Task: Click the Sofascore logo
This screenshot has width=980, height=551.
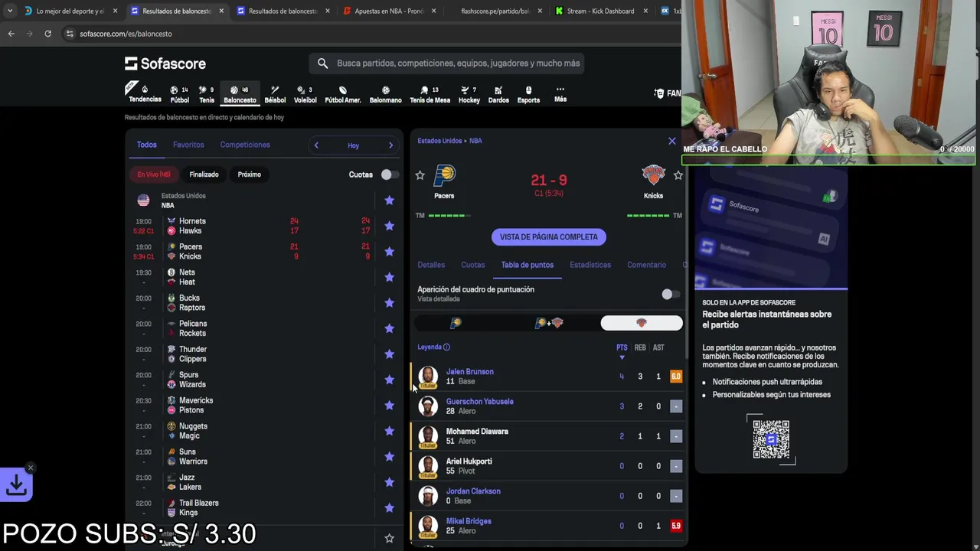Action: [x=165, y=64]
